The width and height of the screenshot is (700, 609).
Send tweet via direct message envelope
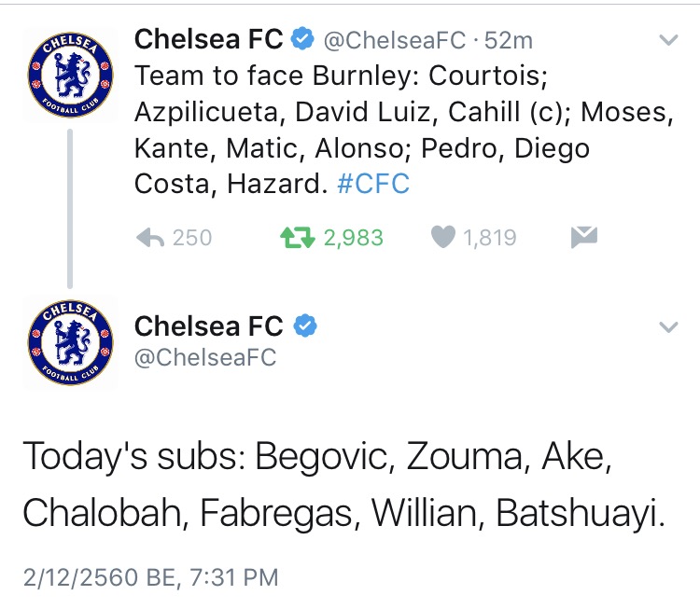[583, 238]
